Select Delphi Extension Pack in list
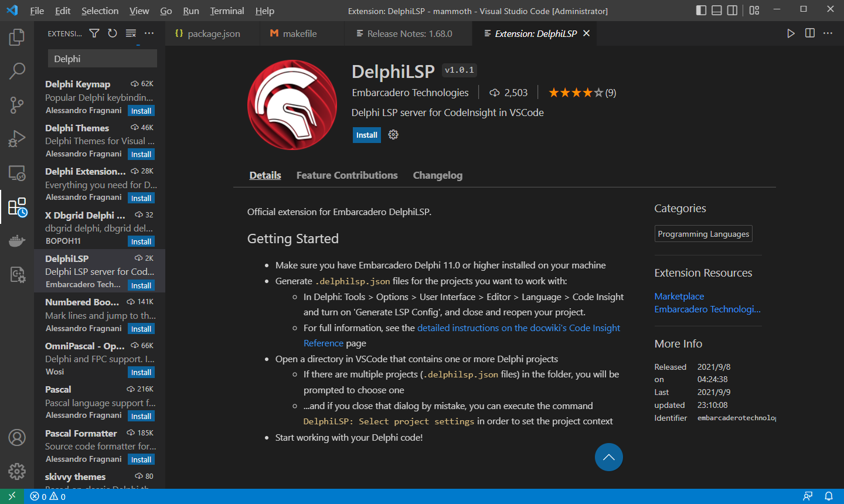 [x=100, y=184]
